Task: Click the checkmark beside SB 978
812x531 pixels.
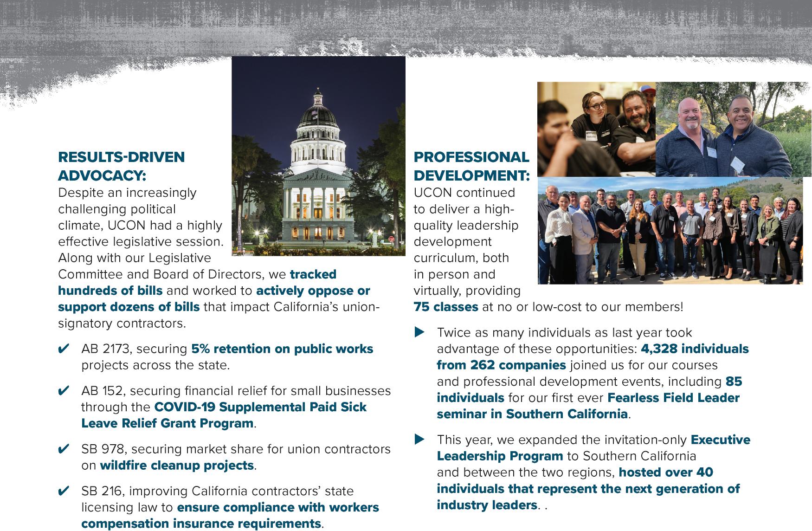Action: pyautogui.click(x=64, y=449)
